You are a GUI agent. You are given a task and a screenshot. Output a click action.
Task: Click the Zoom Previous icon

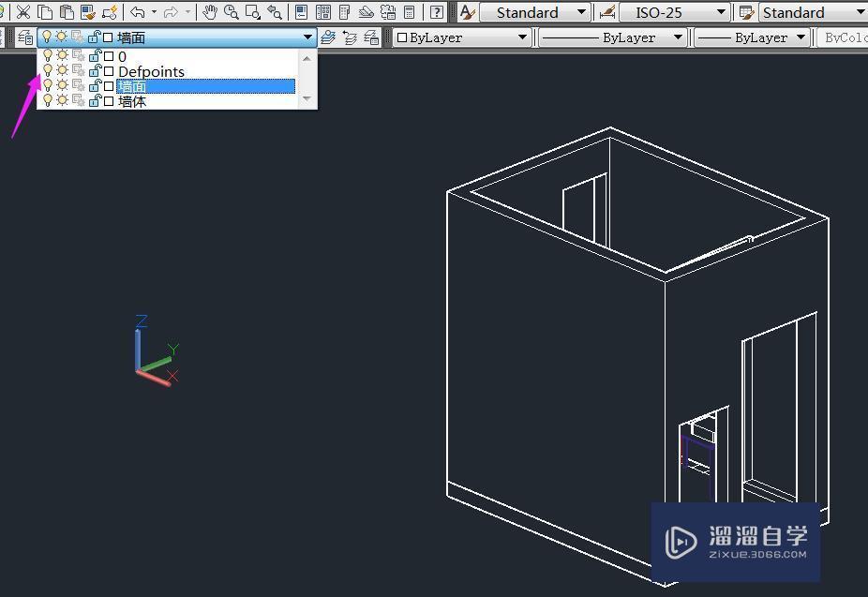pyautogui.click(x=275, y=11)
